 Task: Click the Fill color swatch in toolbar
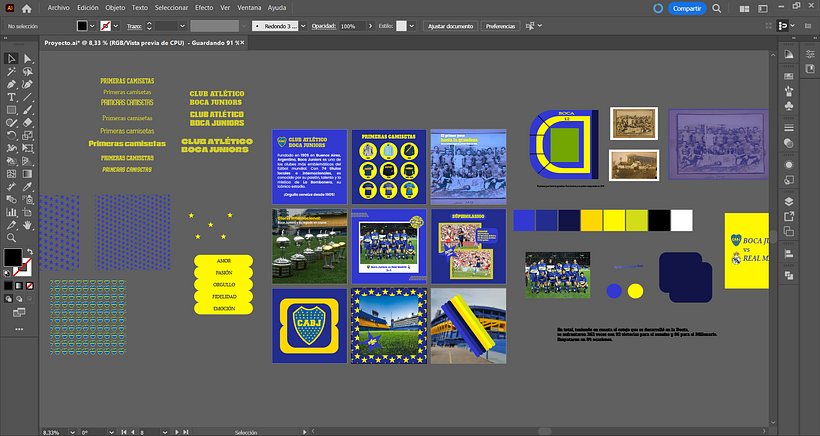coord(13,257)
